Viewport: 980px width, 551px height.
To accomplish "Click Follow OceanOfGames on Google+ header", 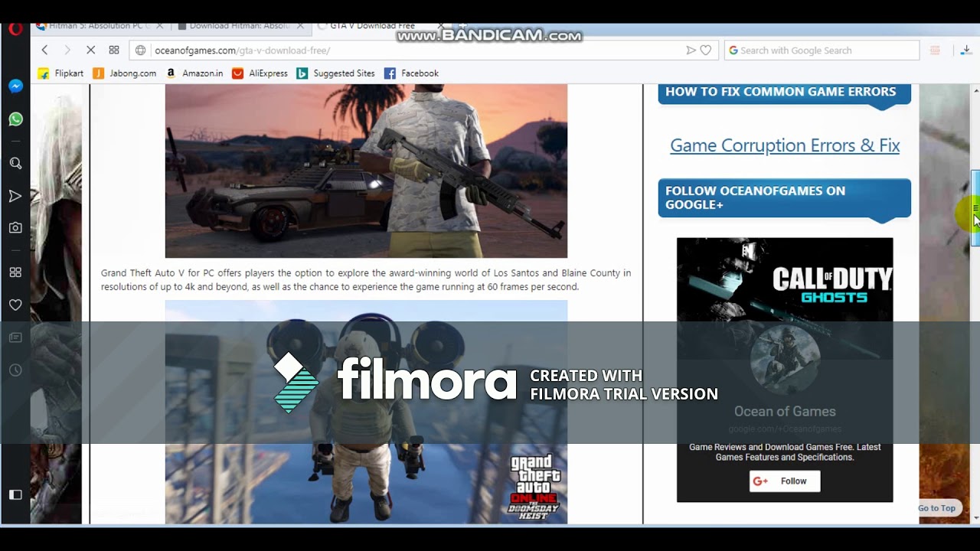I will pyautogui.click(x=785, y=198).
